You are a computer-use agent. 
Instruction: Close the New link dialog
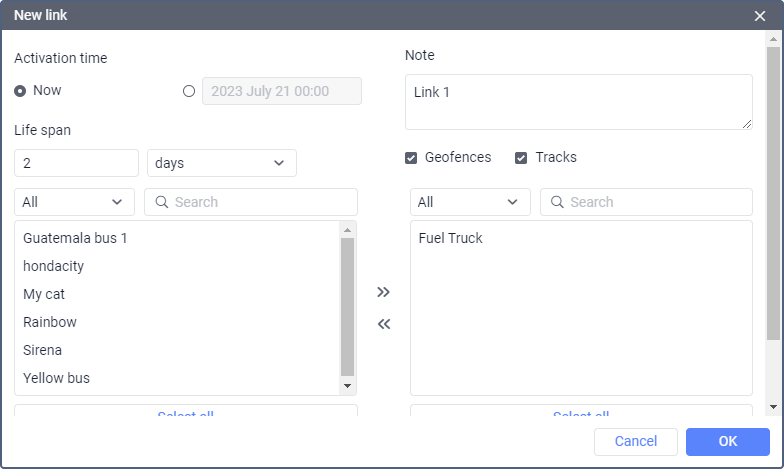pyautogui.click(x=760, y=16)
